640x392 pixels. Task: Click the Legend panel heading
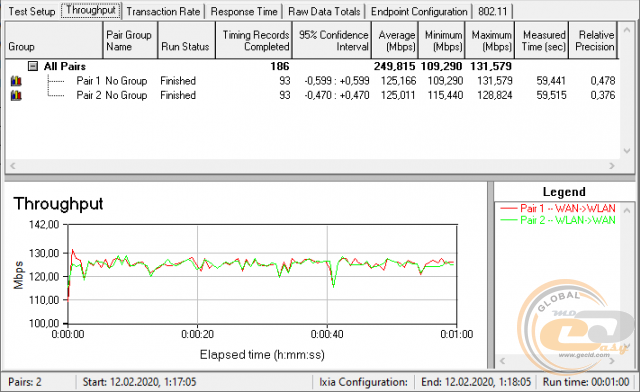(x=564, y=192)
